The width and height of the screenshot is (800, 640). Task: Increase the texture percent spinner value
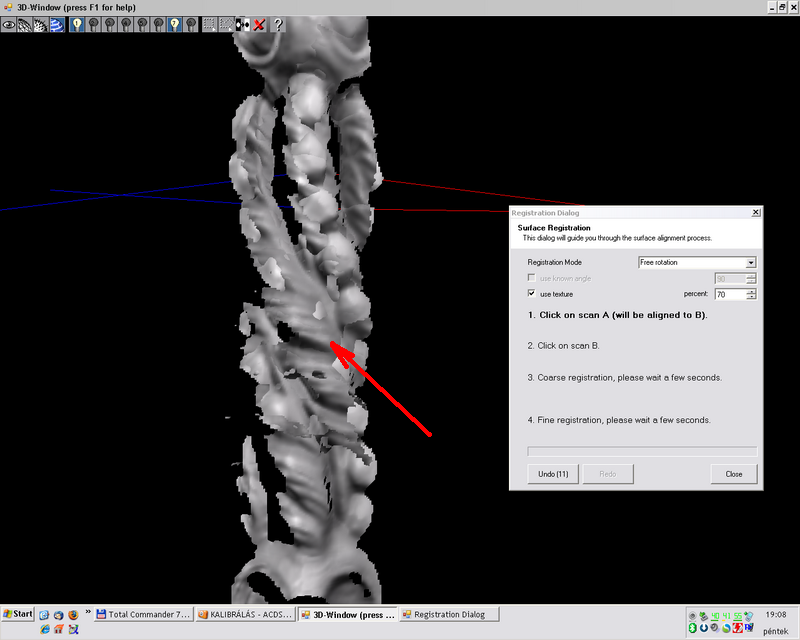pos(751,291)
